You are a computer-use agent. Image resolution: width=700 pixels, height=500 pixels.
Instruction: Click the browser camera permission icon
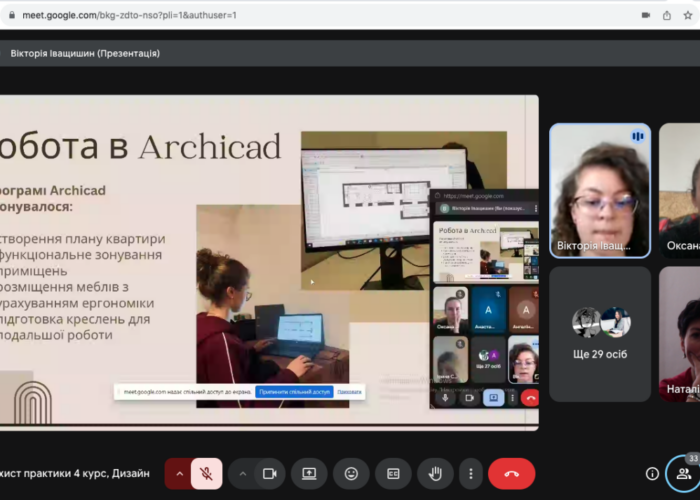644,15
